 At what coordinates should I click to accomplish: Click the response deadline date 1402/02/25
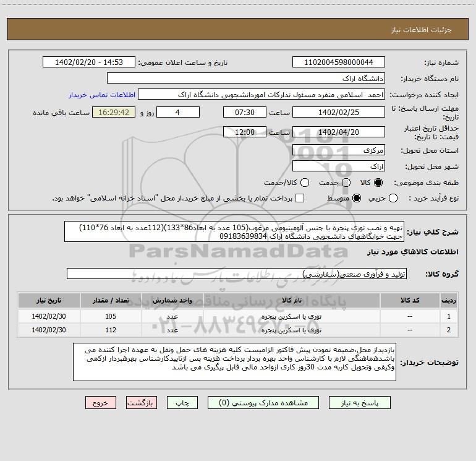pyautogui.click(x=339, y=112)
